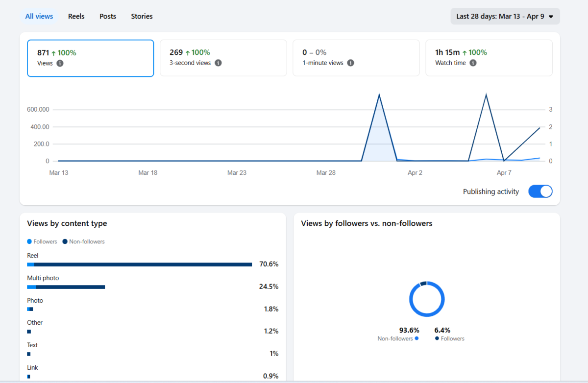This screenshot has width=588, height=383.
Task: Click the Followers legend dot above the bars
Action: [x=29, y=241]
